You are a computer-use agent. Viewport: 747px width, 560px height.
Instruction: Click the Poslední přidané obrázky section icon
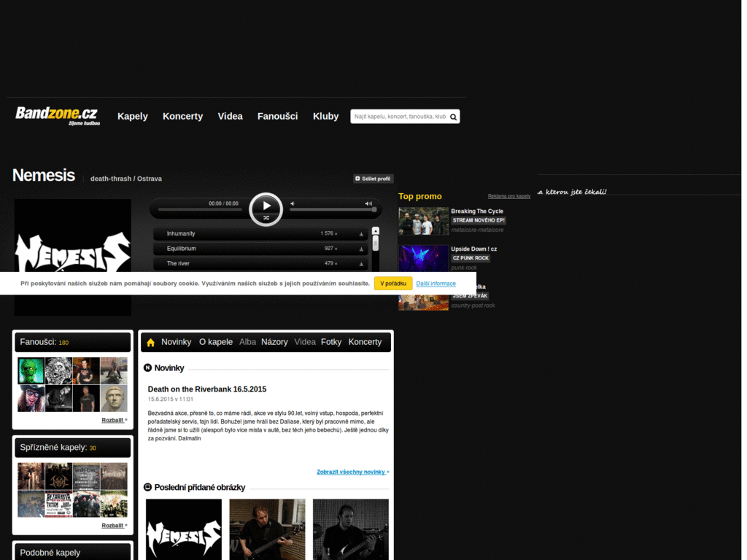[147, 486]
